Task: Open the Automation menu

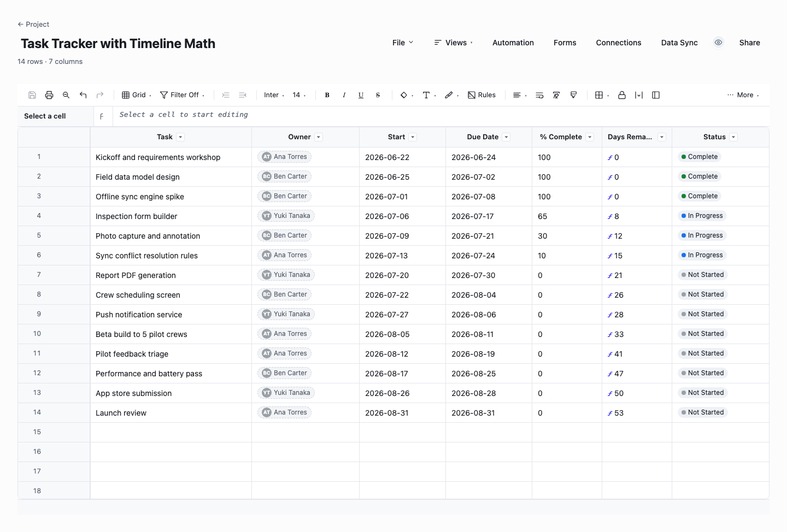Action: (513, 43)
